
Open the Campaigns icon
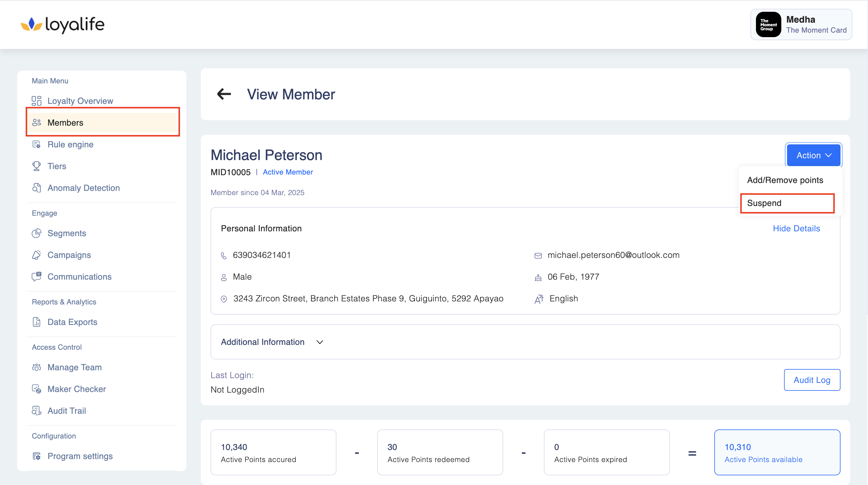click(x=36, y=255)
